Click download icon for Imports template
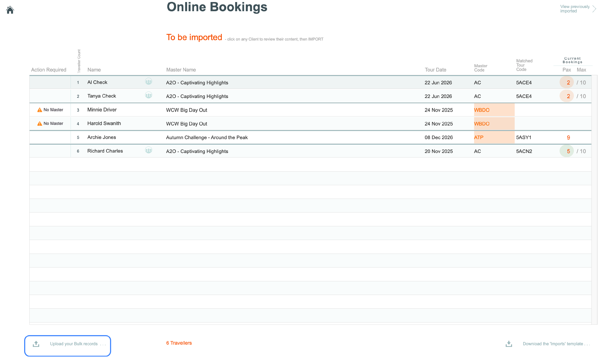Screen dimensions: 612x364 pos(509,344)
